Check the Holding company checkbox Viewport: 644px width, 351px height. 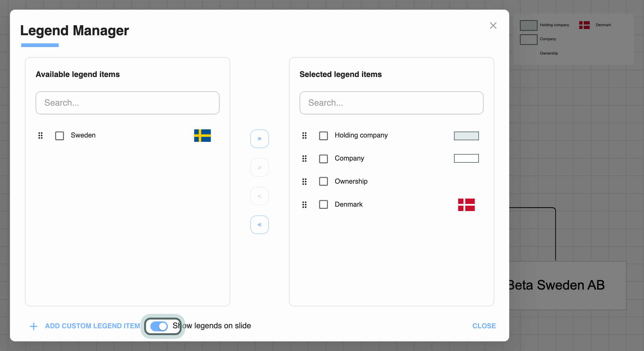pos(324,136)
